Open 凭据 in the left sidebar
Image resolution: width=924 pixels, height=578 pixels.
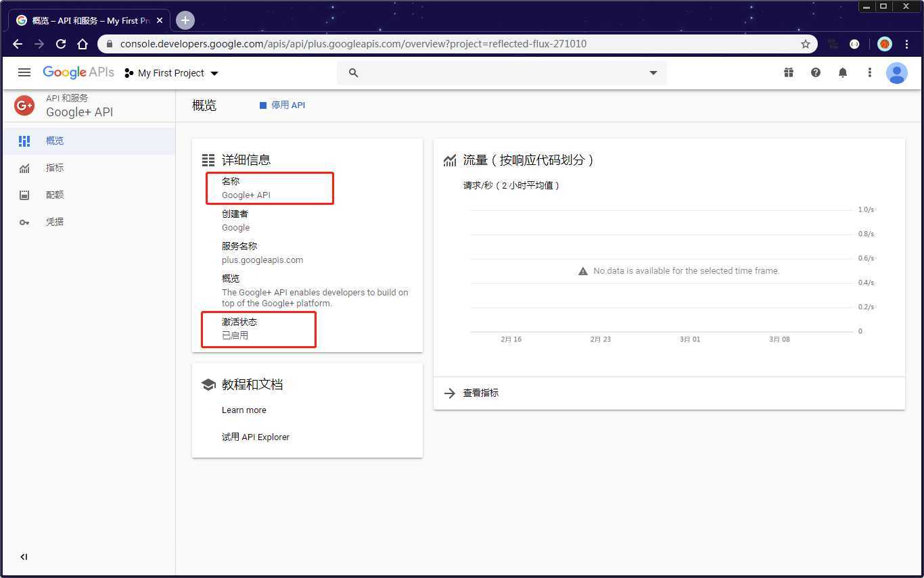coord(54,222)
